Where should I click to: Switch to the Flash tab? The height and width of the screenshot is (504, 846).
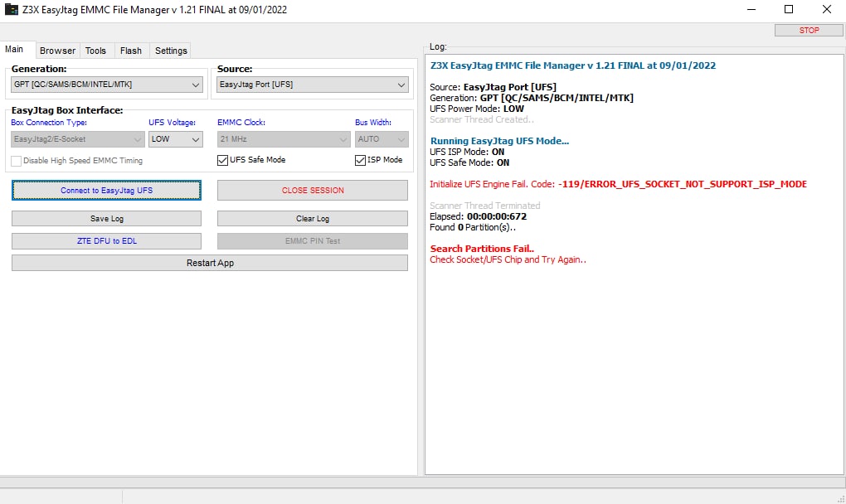click(x=131, y=51)
